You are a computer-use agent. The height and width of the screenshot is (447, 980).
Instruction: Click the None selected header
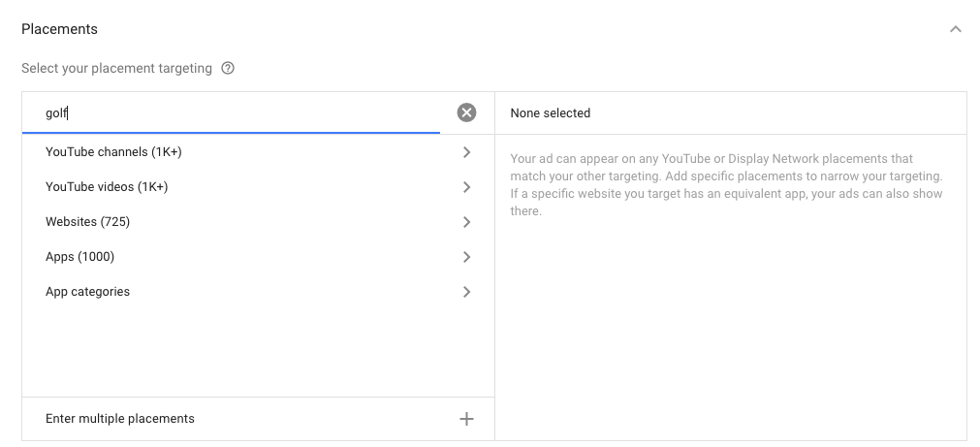click(x=550, y=113)
